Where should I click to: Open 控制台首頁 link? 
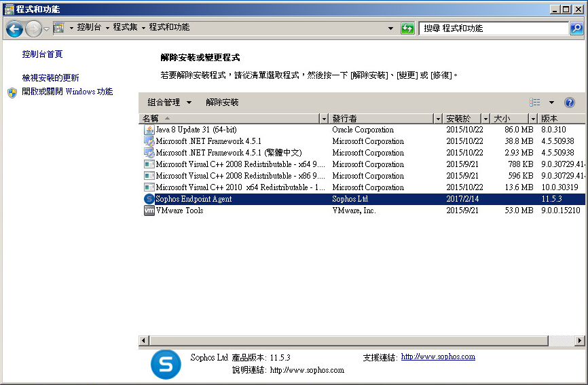click(x=42, y=54)
